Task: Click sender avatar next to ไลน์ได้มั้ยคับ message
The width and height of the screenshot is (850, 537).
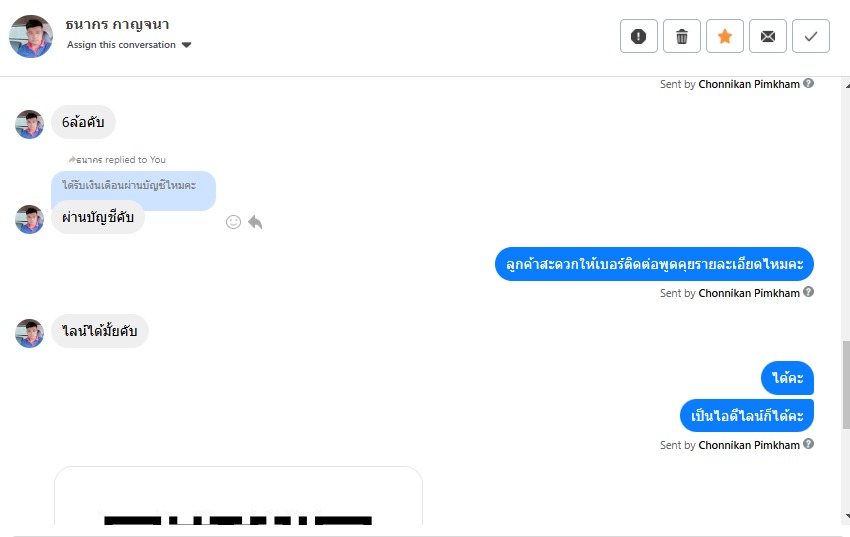Action: point(29,333)
